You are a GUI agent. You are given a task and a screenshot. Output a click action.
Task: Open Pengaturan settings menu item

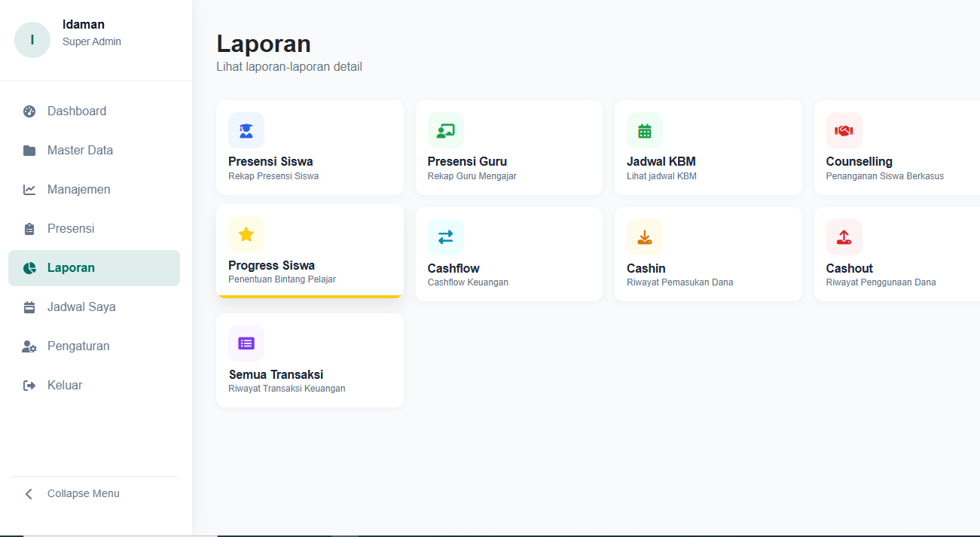pyautogui.click(x=94, y=346)
